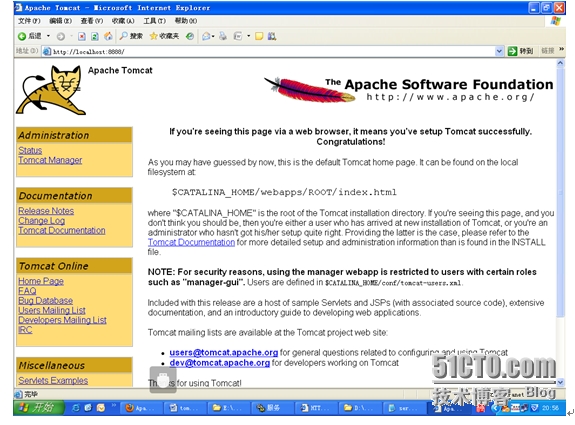Switch to the 'E:\...' folder taskbar button
The width and height of the screenshot is (575, 425).
click(228, 408)
